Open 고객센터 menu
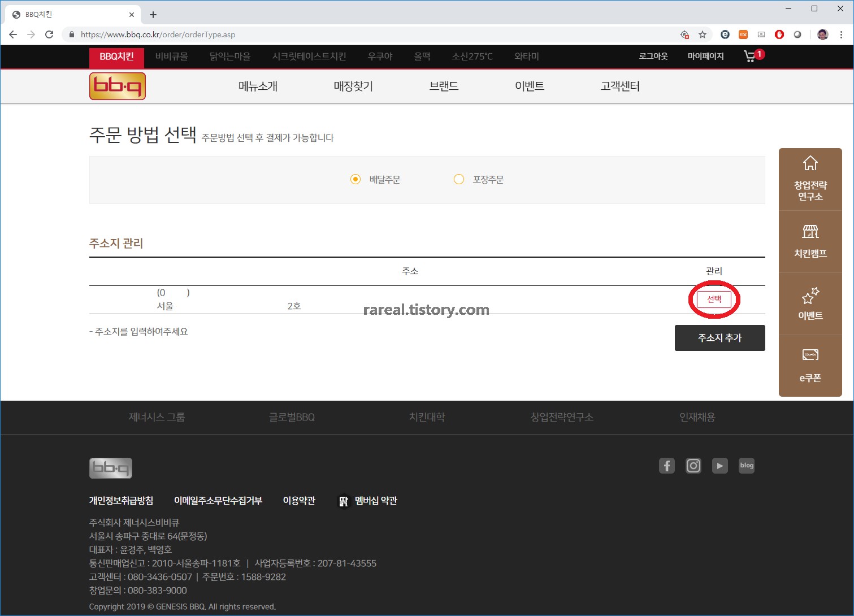854x616 pixels. pyautogui.click(x=620, y=86)
